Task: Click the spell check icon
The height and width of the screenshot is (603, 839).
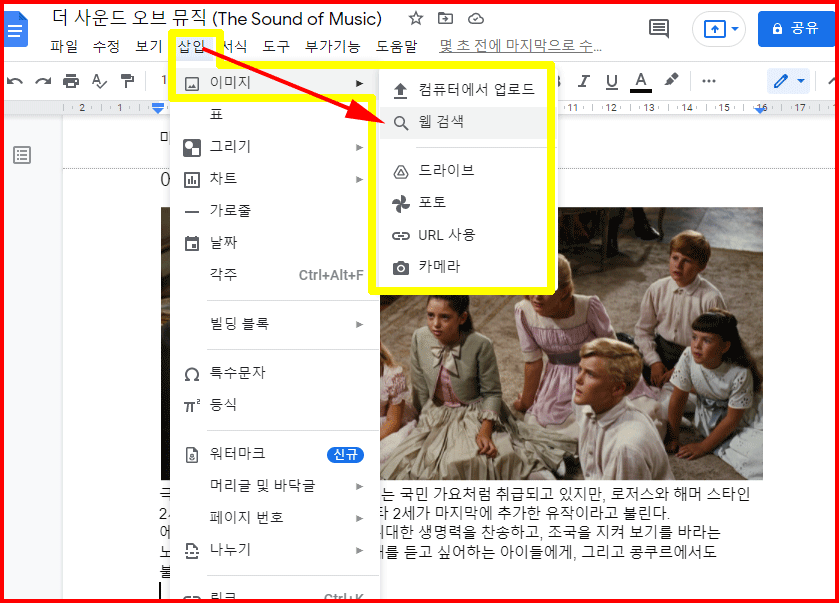Action: tap(99, 81)
